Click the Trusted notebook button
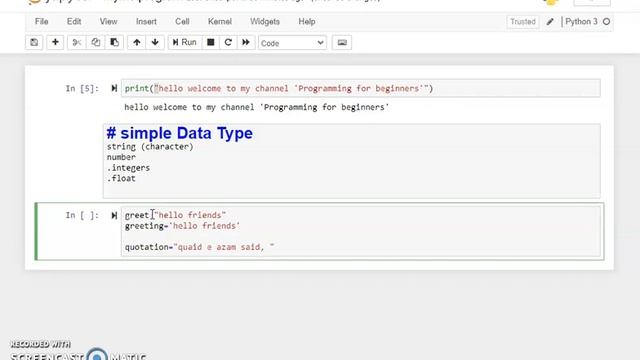640x360 pixels. (x=522, y=22)
